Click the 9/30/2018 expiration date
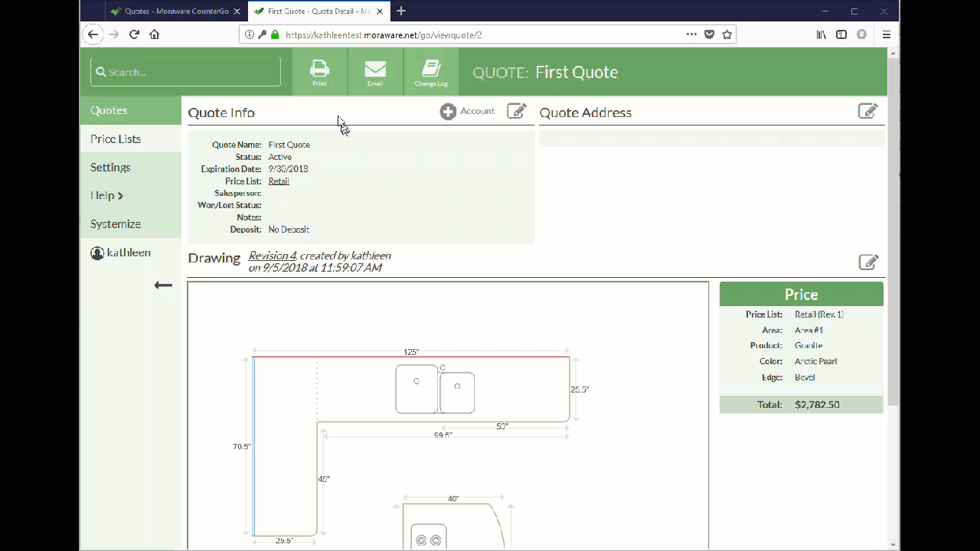Image resolution: width=980 pixels, height=551 pixels. point(288,169)
